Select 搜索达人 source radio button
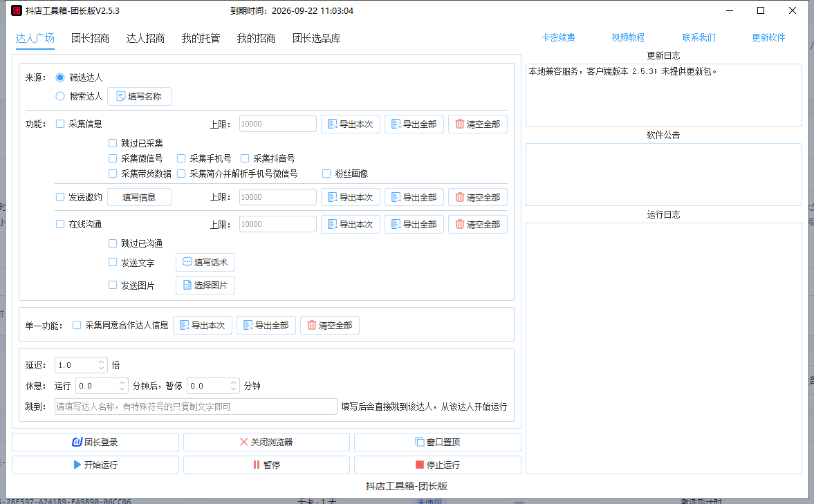Viewport: 814px width, 504px height. point(60,96)
